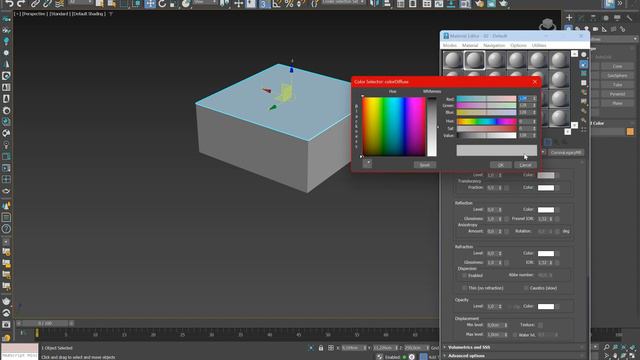Open Create tab plus icon in the command panel
Image resolution: width=640 pixels, height=360 pixels.
(569, 18)
